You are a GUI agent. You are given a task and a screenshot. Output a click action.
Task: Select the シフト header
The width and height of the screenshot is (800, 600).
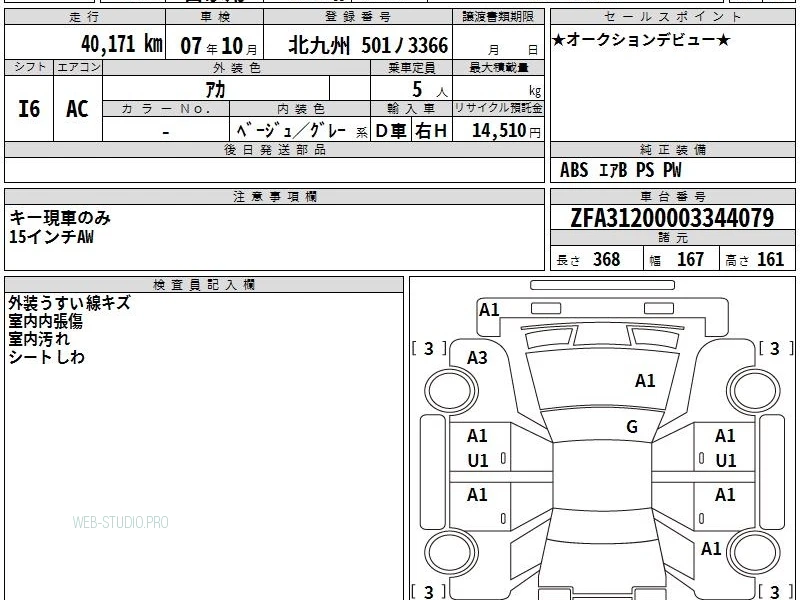point(29,67)
